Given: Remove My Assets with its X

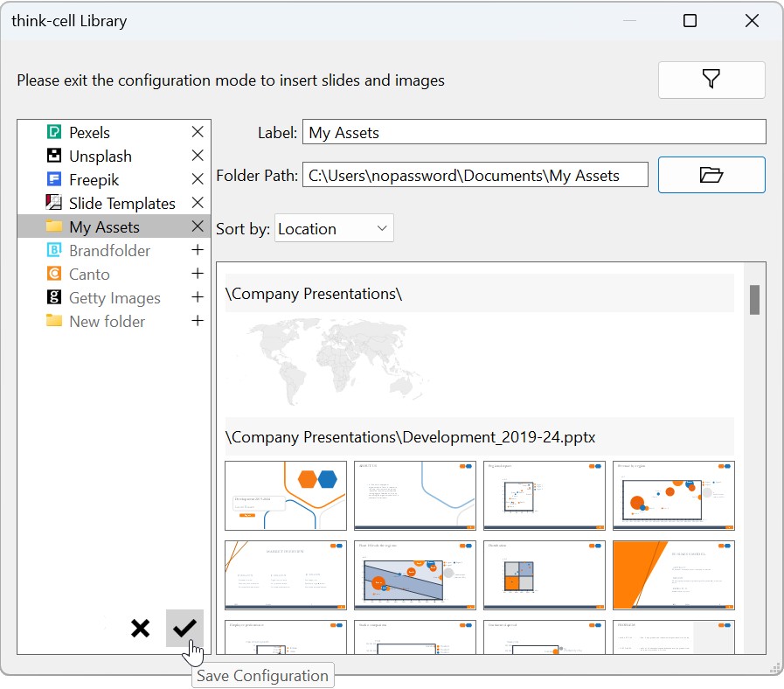Looking at the screenshot, I should (x=198, y=226).
